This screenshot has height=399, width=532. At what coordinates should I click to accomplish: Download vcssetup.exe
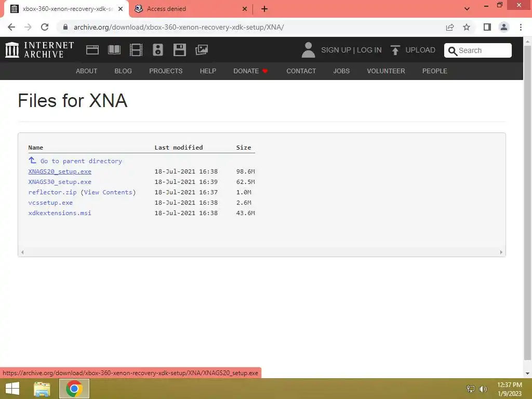pos(50,203)
